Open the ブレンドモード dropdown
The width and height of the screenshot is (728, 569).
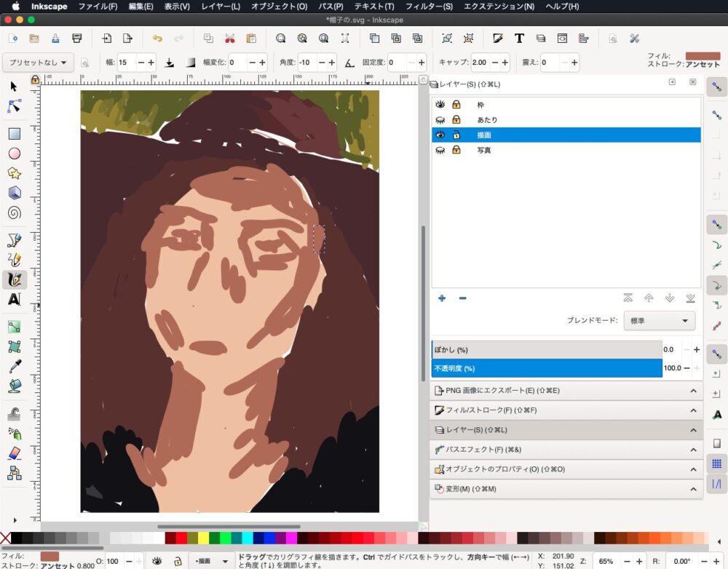point(659,321)
